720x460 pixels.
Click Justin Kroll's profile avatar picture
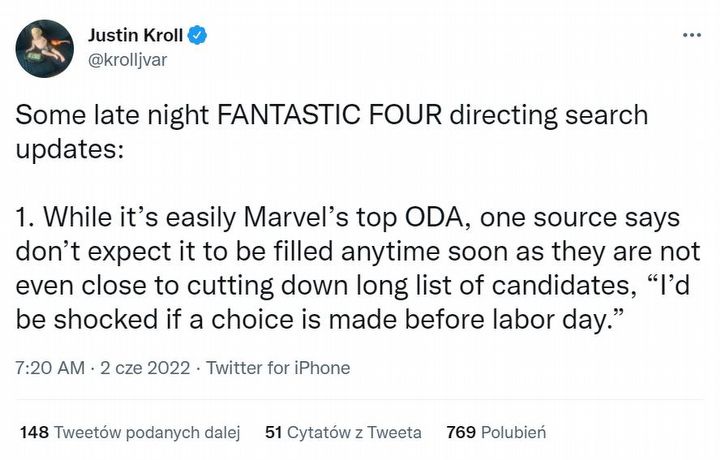point(45,48)
